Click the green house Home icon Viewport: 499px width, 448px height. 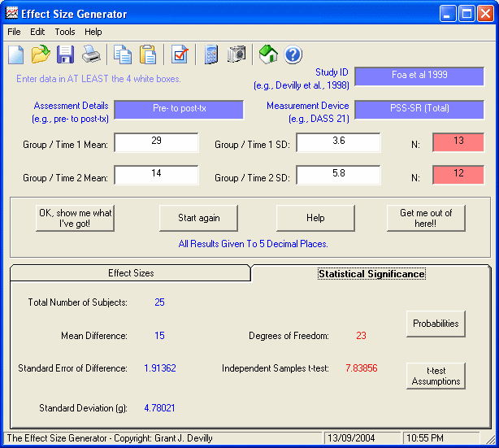(268, 54)
